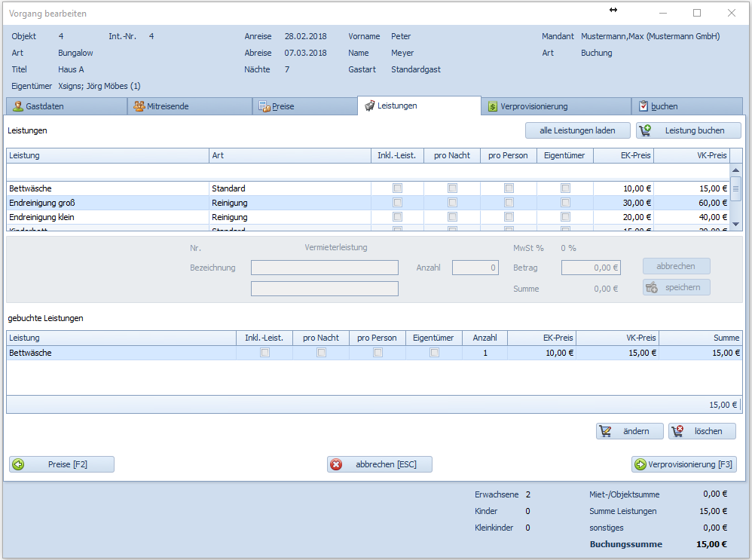Click the Leistungen list scrollbar thumb
The image size is (752, 560).
(x=735, y=188)
